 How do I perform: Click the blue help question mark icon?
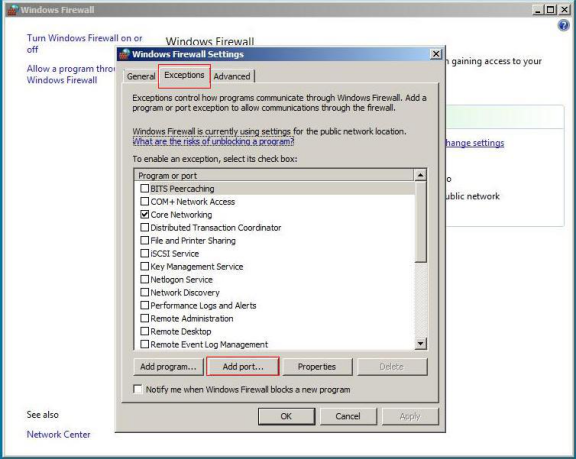tap(563, 25)
